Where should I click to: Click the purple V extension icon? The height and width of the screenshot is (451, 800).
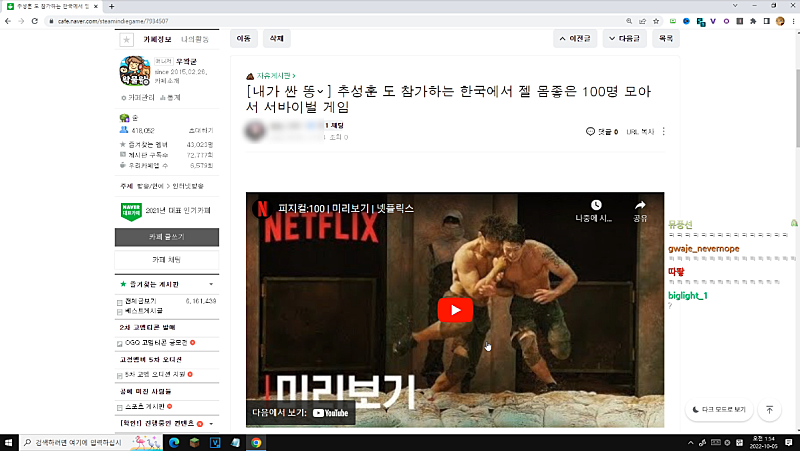(713, 21)
